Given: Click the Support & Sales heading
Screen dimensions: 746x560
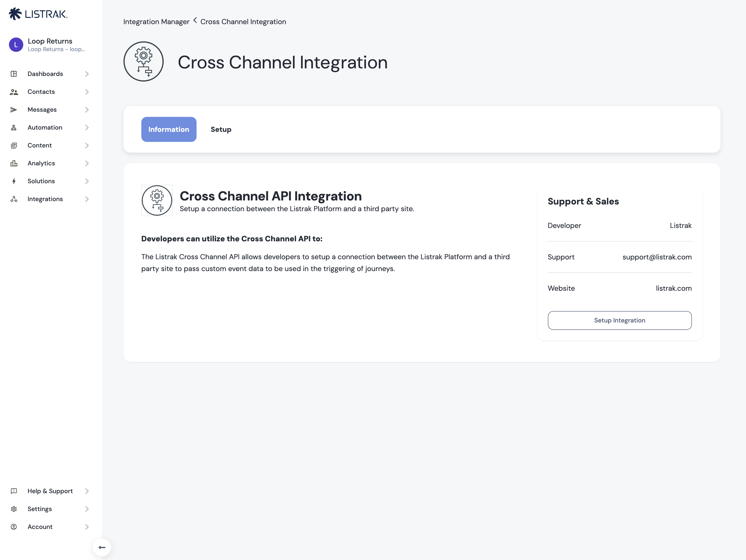Looking at the screenshot, I should coord(583,201).
